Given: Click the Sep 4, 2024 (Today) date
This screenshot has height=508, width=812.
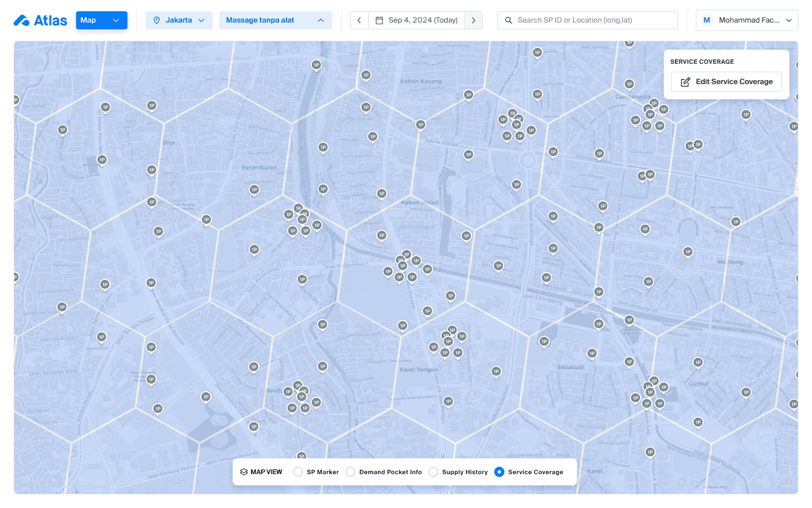Looking at the screenshot, I should (423, 20).
